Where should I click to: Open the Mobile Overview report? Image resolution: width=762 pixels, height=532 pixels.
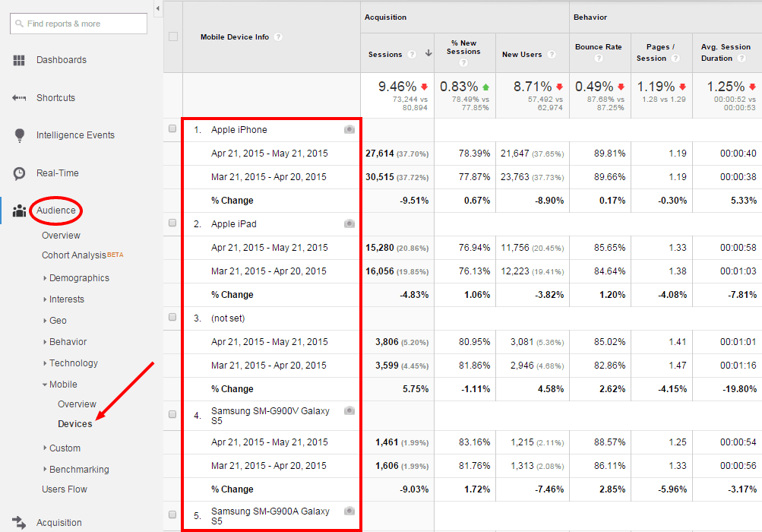coord(77,404)
